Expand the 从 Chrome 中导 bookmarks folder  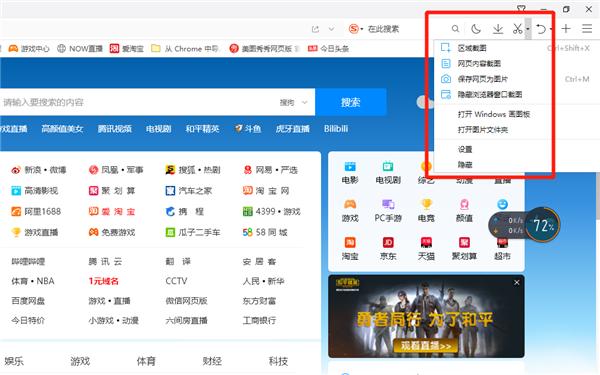[x=185, y=49]
